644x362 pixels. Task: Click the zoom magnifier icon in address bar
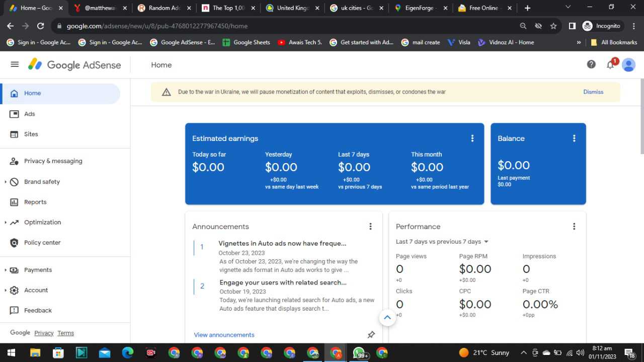523,26
